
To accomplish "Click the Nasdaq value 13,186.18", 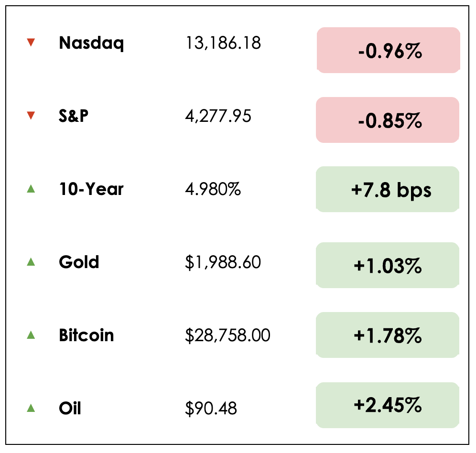I will click(223, 43).
